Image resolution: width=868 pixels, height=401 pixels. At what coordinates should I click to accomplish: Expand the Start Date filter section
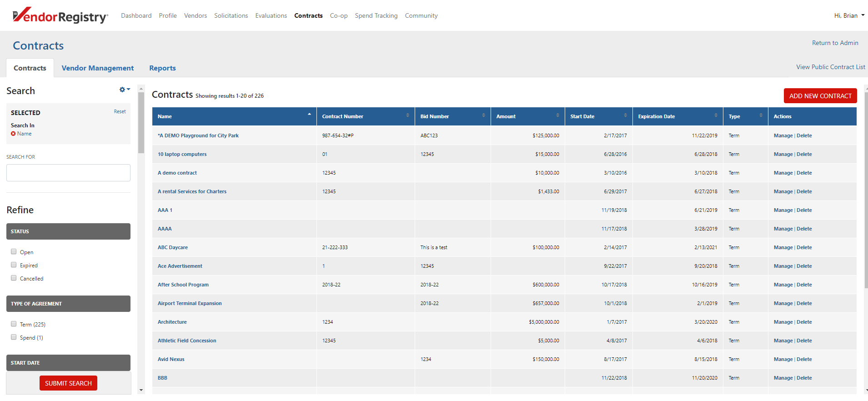68,363
